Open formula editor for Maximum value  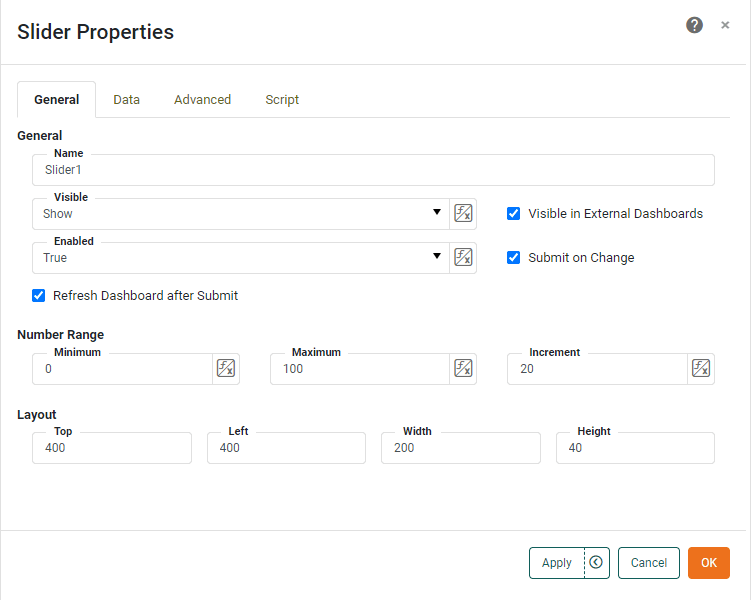(463, 368)
